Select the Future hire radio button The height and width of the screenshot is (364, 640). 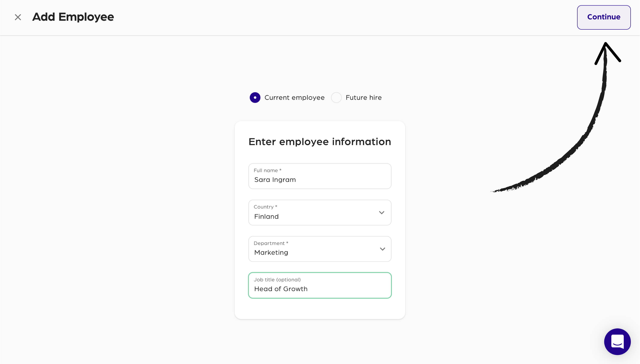(x=336, y=98)
